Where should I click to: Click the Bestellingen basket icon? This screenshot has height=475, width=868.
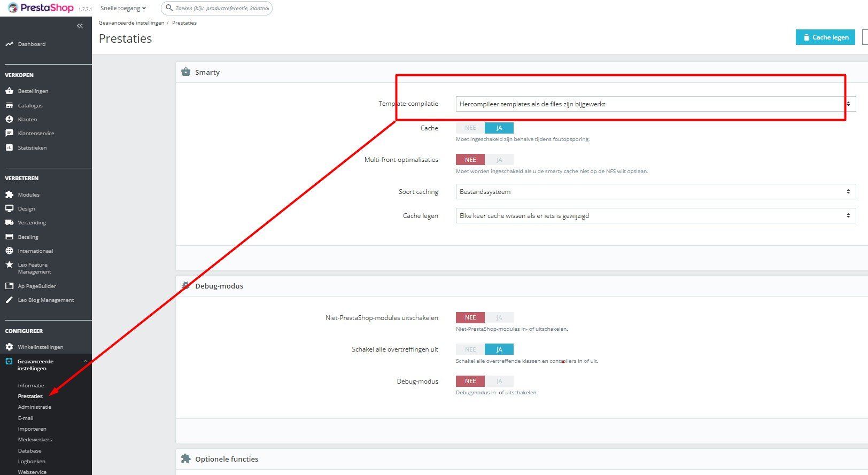[x=9, y=91]
